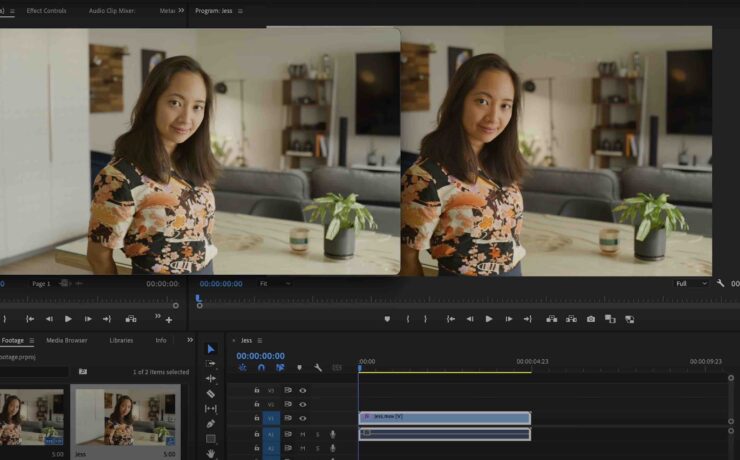This screenshot has height=460, width=740.
Task: Select the Razor tool in the toolbar
Action: pos(211,393)
